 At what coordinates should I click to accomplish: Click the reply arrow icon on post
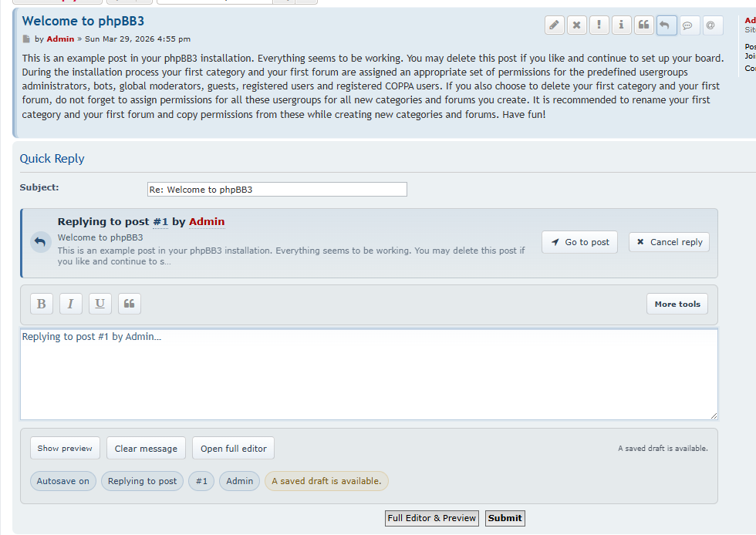pyautogui.click(x=667, y=25)
